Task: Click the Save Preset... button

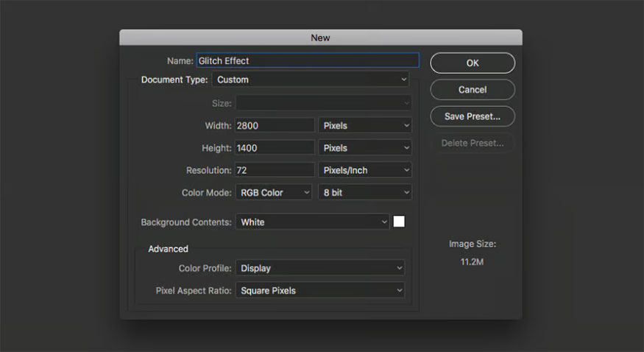Action: point(473,116)
